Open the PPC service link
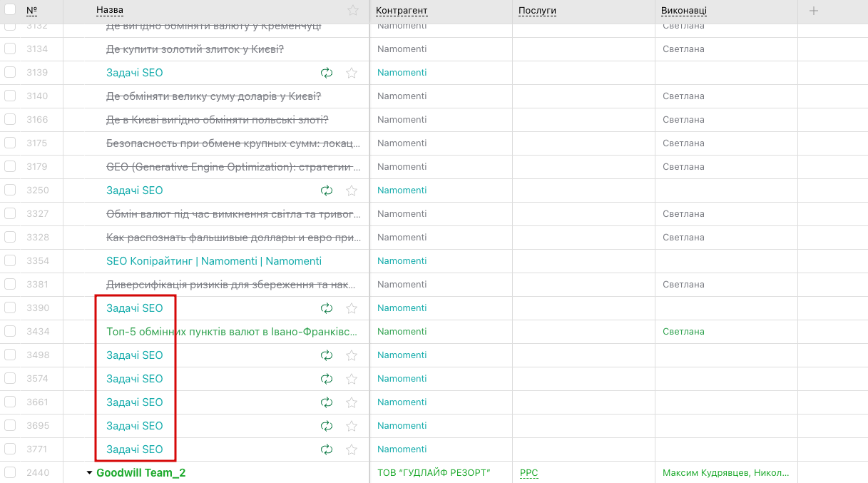Image resolution: width=868 pixels, height=483 pixels. 529,473
